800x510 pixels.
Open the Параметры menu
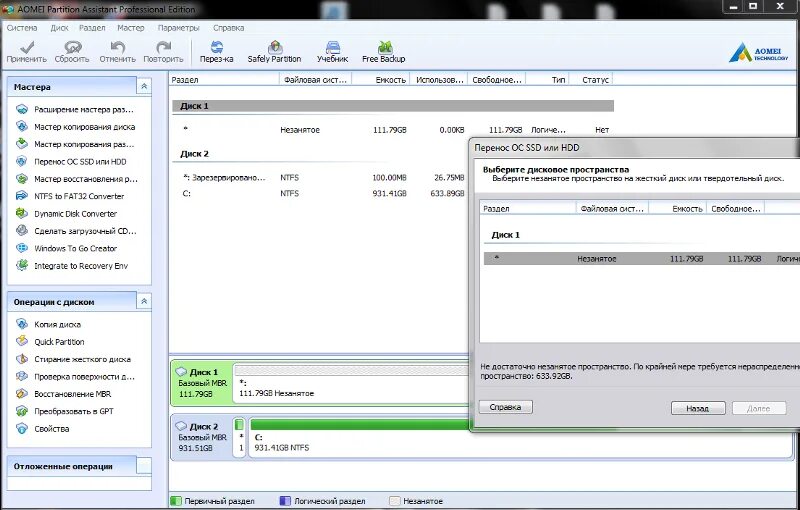[x=179, y=28]
